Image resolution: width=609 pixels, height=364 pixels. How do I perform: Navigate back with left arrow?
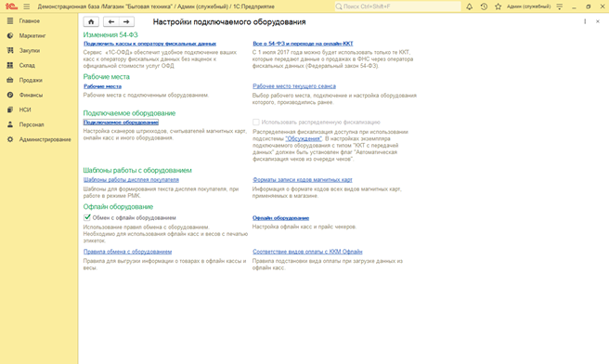[x=111, y=21]
